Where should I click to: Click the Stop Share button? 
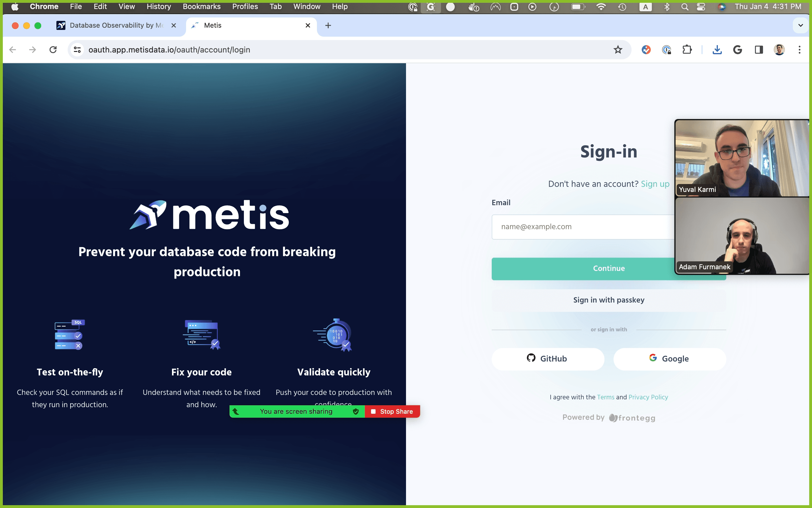coord(392,411)
